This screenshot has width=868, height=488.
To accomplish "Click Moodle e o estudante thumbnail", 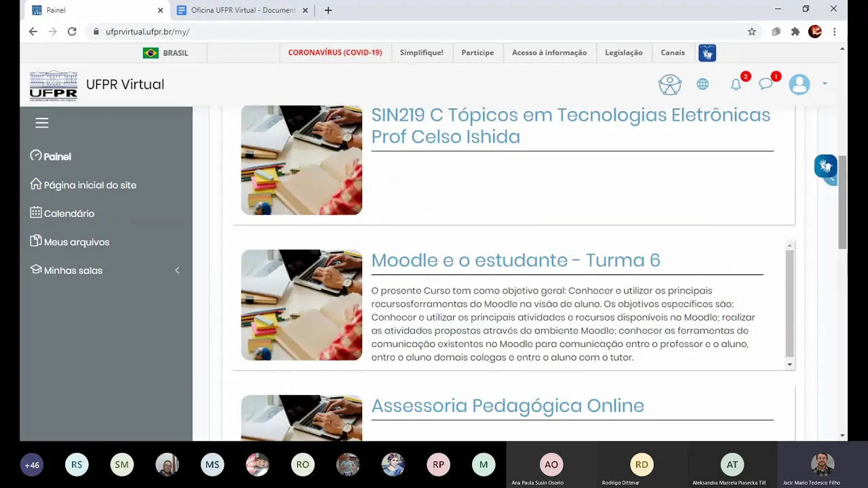I will [302, 305].
